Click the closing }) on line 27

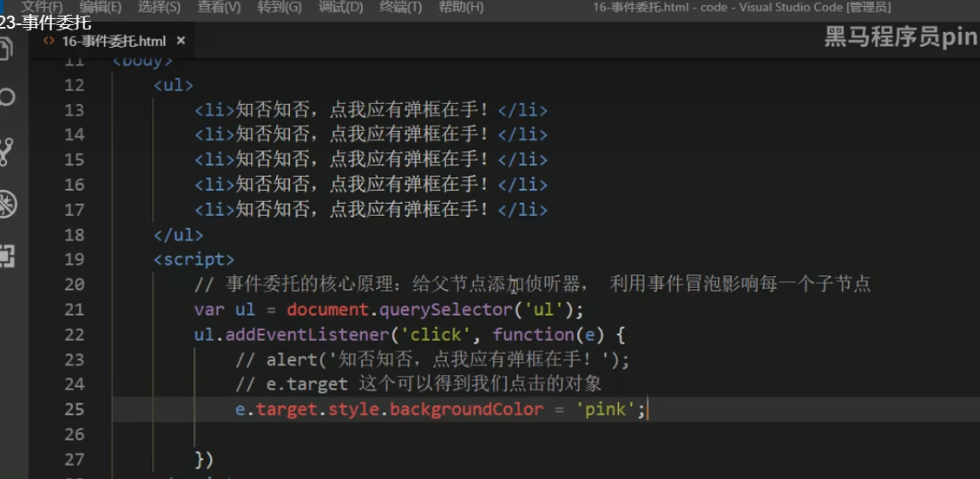(x=204, y=460)
